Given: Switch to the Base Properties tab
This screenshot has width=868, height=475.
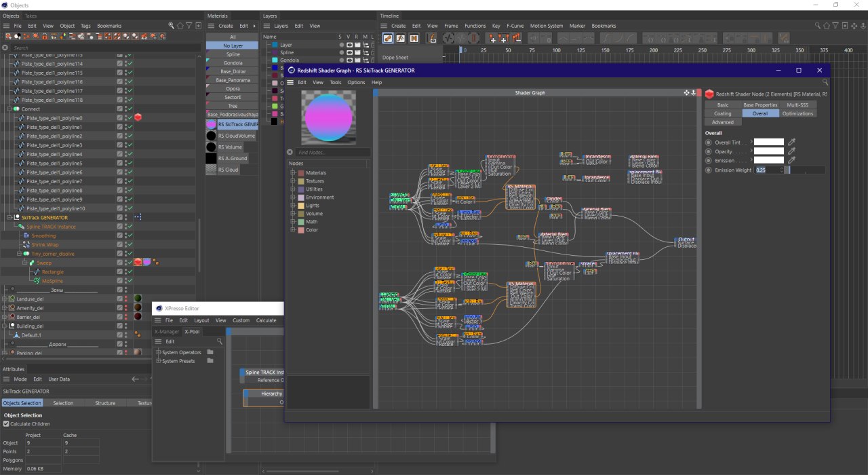Looking at the screenshot, I should pyautogui.click(x=760, y=105).
